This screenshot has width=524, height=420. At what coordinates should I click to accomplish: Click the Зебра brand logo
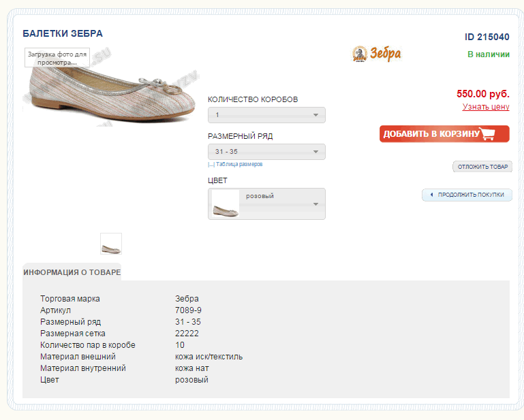[376, 54]
